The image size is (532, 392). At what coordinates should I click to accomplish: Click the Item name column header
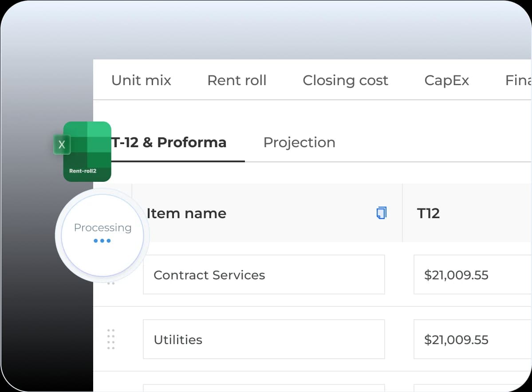click(186, 213)
